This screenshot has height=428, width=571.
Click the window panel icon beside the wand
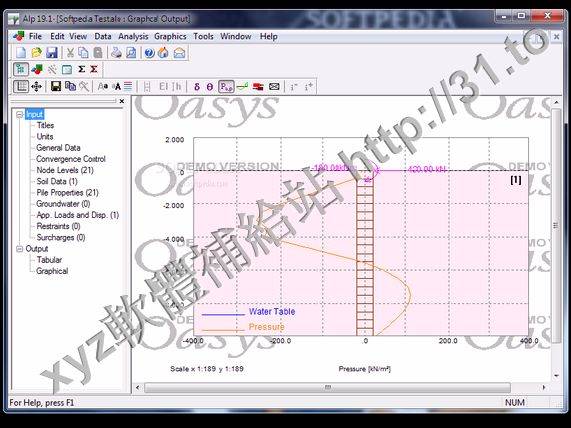click(67, 69)
